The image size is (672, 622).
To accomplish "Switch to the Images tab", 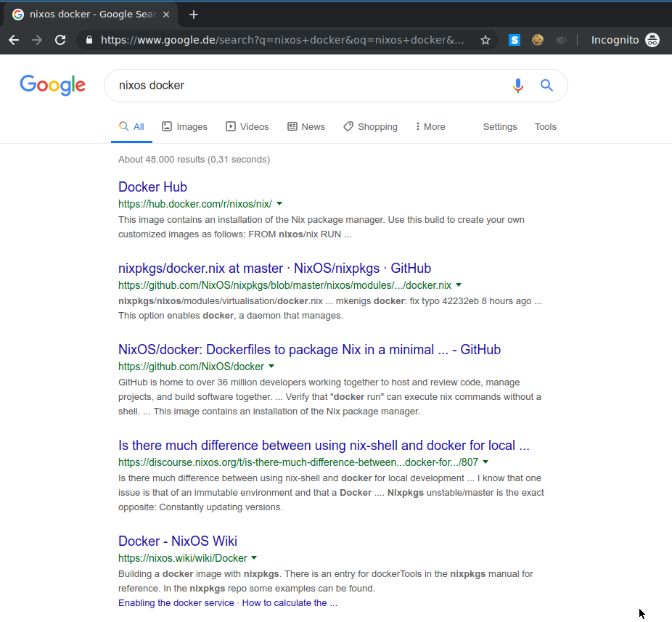I will [185, 126].
